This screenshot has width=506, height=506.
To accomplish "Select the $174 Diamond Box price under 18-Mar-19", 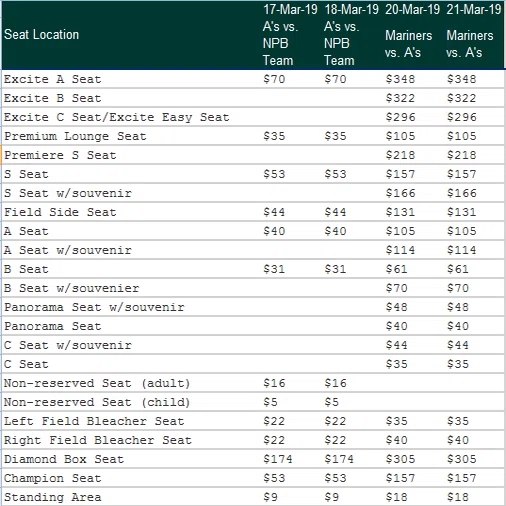I will [x=339, y=459].
